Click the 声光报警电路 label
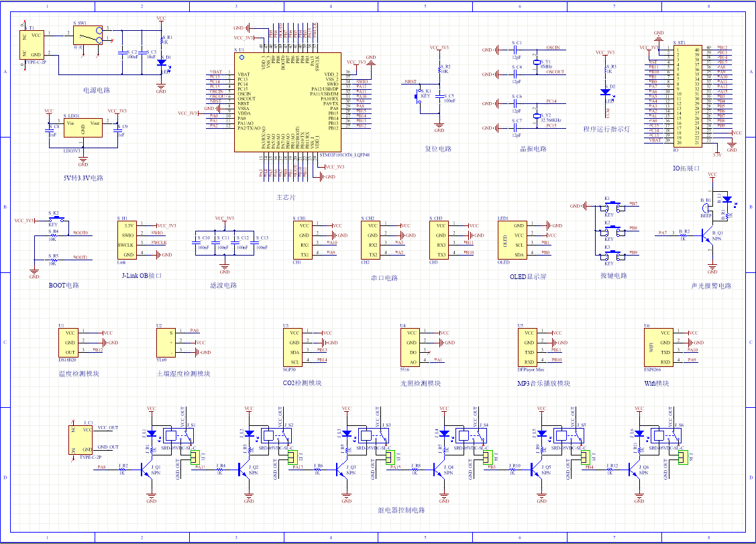 click(x=711, y=286)
